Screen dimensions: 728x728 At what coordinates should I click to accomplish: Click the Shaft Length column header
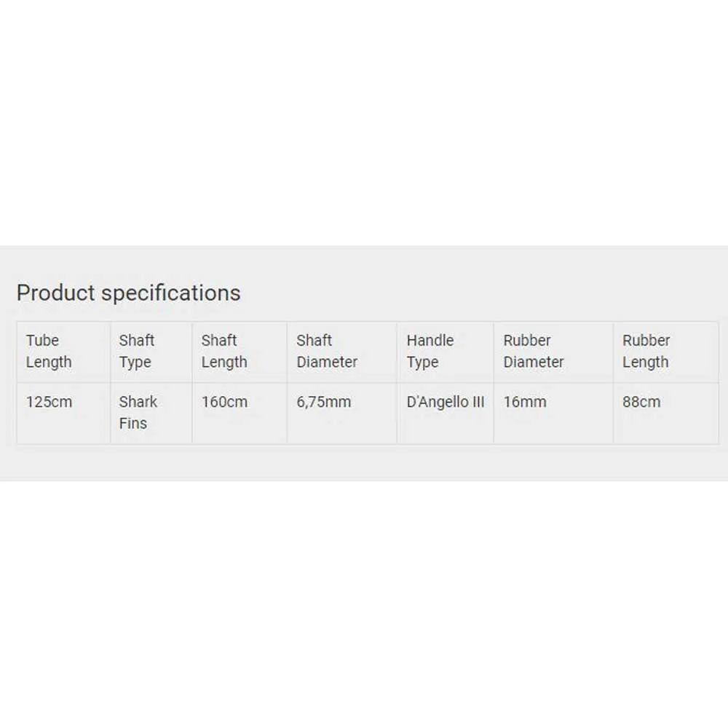[x=224, y=351]
